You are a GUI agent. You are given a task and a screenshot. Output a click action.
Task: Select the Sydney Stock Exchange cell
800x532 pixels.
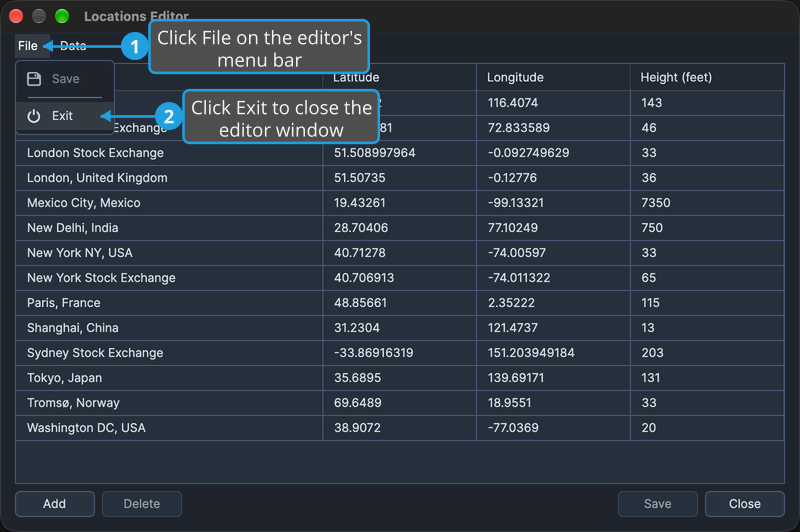[169, 353]
